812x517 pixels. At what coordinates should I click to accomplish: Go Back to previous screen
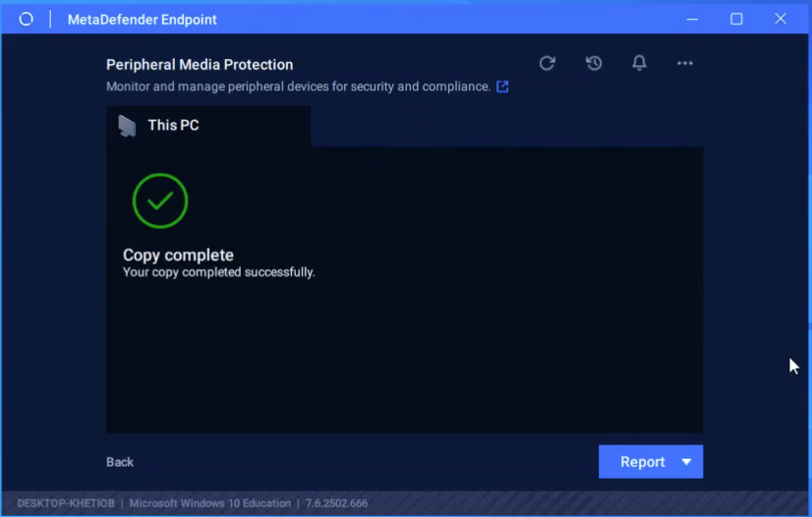click(x=120, y=462)
